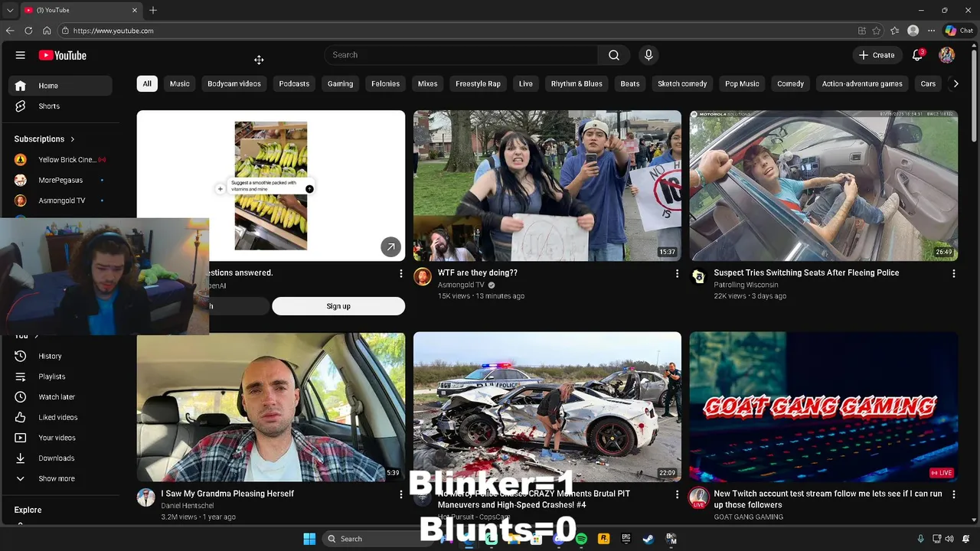Open options for Grandma Pleasing Herself video
The width and height of the screenshot is (980, 551).
[400, 494]
